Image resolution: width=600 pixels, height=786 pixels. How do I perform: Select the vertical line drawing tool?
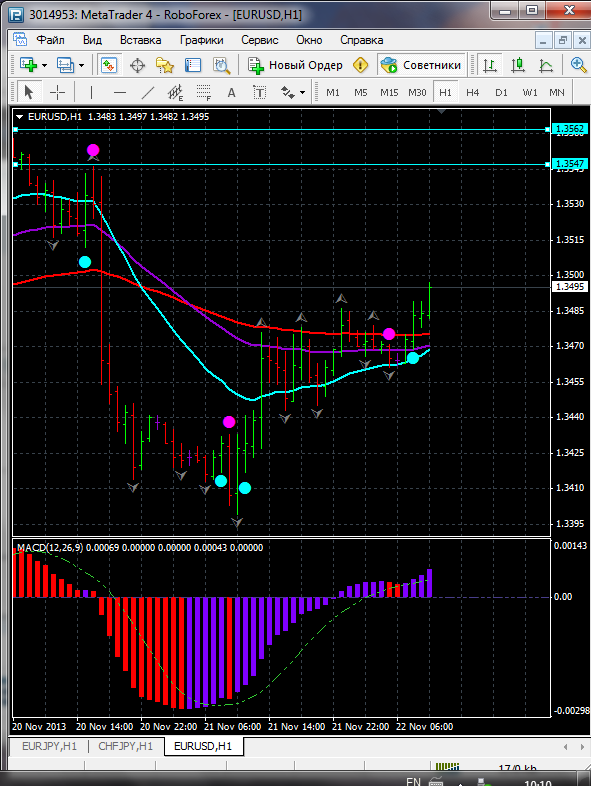(91, 92)
